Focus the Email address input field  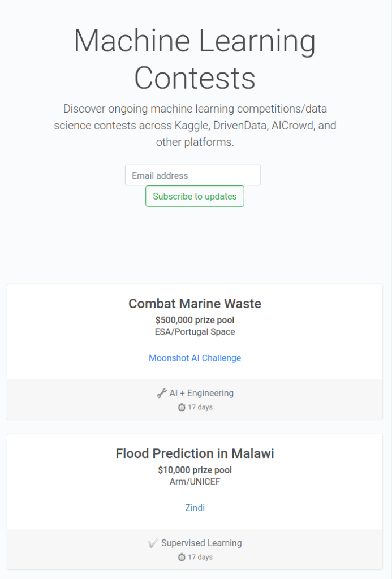pos(192,175)
